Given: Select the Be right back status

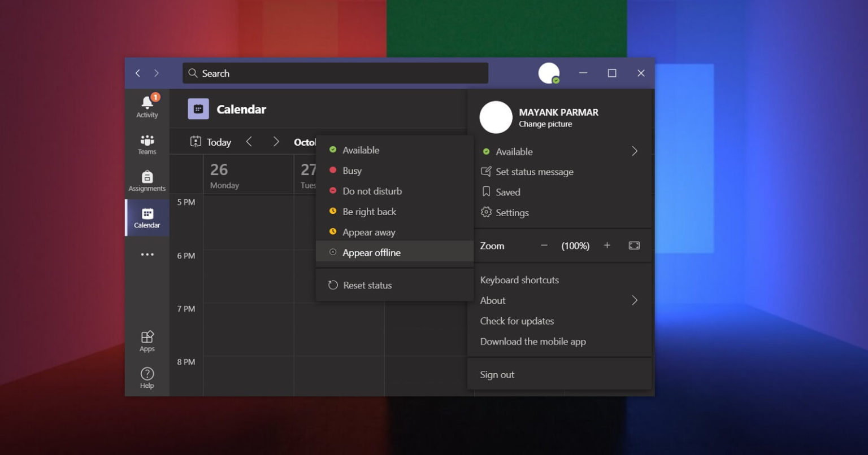Looking at the screenshot, I should click(369, 211).
